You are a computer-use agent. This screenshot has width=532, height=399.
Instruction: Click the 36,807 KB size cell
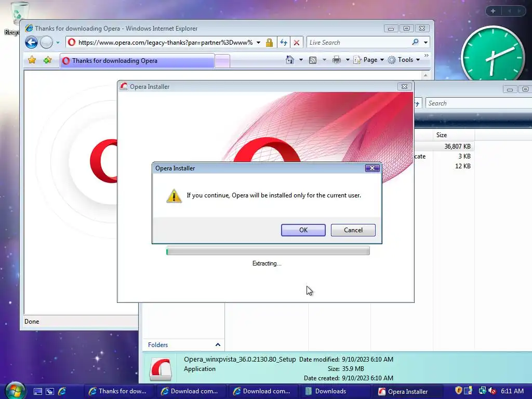pos(457,146)
